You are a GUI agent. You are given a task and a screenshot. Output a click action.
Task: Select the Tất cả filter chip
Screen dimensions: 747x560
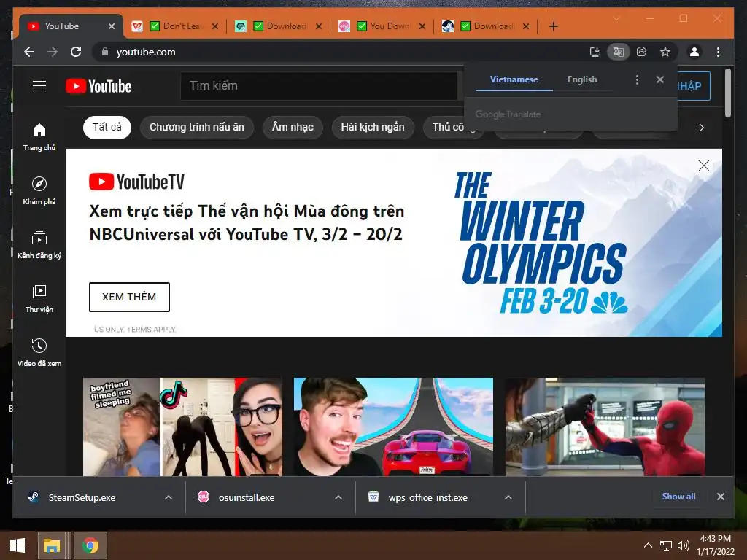pos(107,127)
